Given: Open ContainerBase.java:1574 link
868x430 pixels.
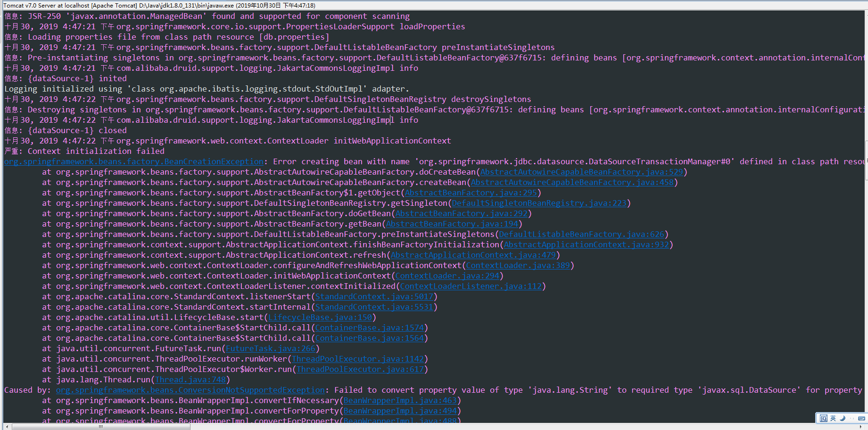Looking at the screenshot, I should pyautogui.click(x=370, y=328).
